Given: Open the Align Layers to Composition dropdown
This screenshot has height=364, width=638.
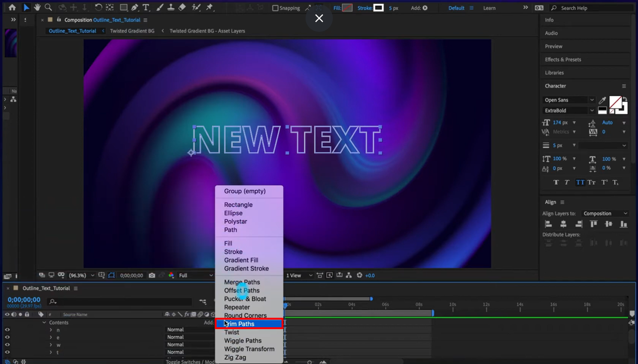Looking at the screenshot, I should pos(605,214).
